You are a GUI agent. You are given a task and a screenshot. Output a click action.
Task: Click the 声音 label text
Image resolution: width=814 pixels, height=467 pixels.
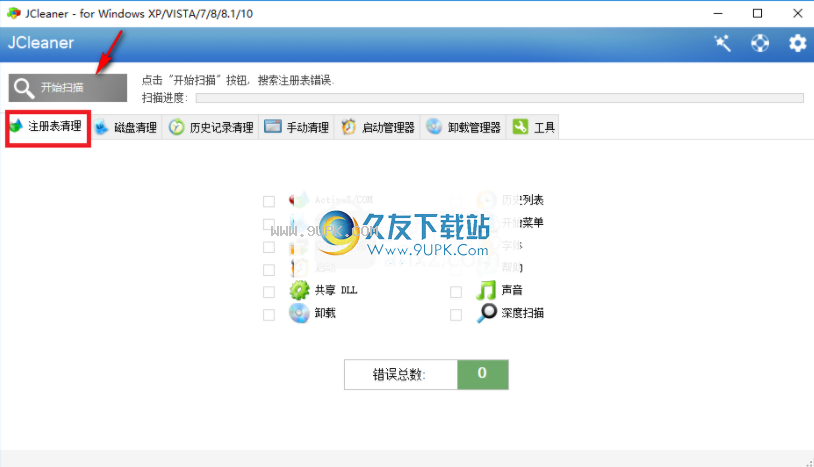click(x=512, y=290)
